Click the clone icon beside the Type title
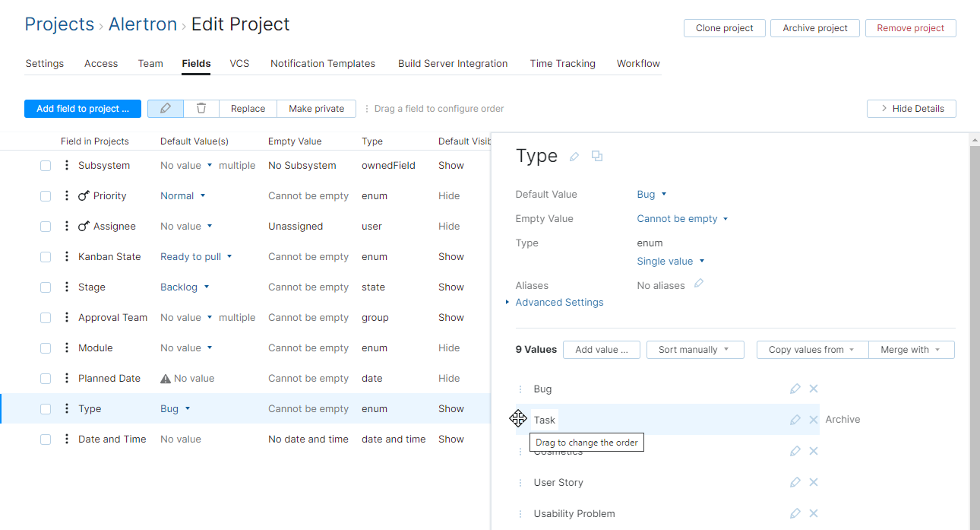Image resolution: width=980 pixels, height=530 pixels. pyautogui.click(x=597, y=156)
